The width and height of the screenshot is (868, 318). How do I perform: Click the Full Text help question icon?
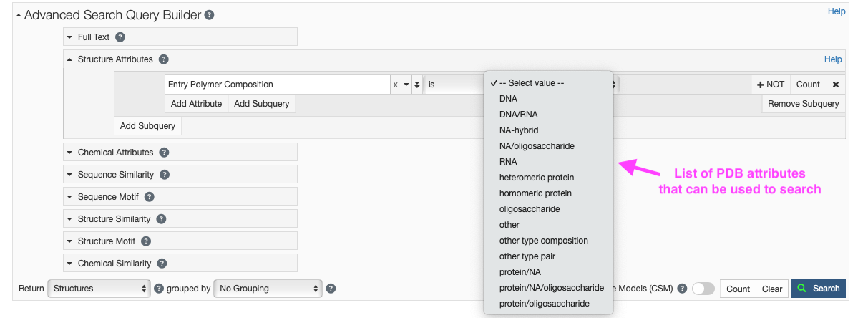[x=120, y=37]
